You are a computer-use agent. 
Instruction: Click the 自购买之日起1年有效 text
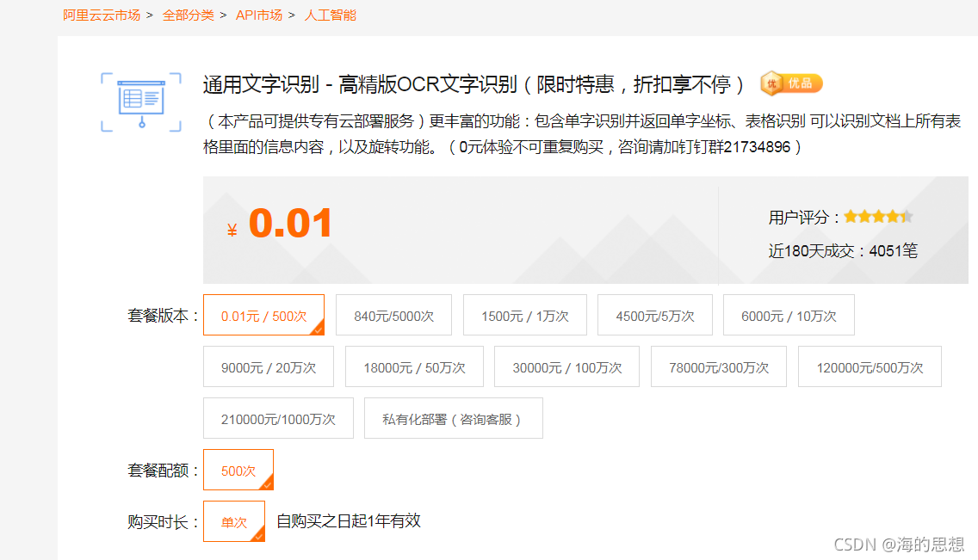349,520
